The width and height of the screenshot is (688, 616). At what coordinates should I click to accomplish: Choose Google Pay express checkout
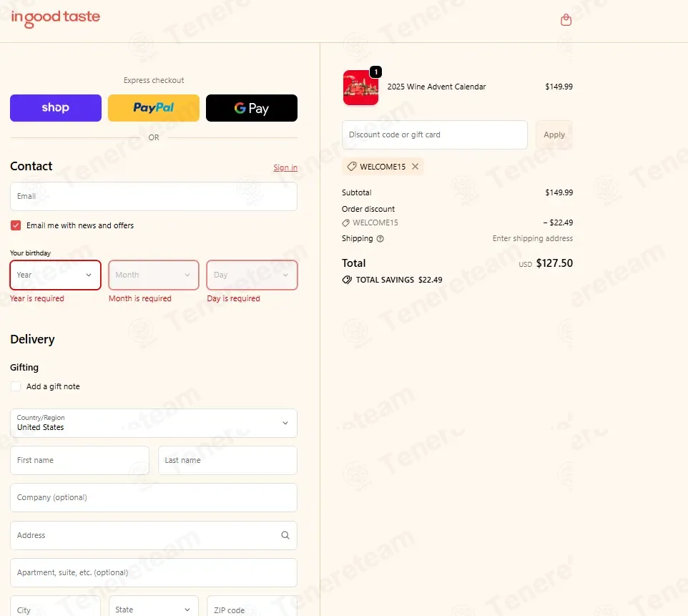click(252, 108)
